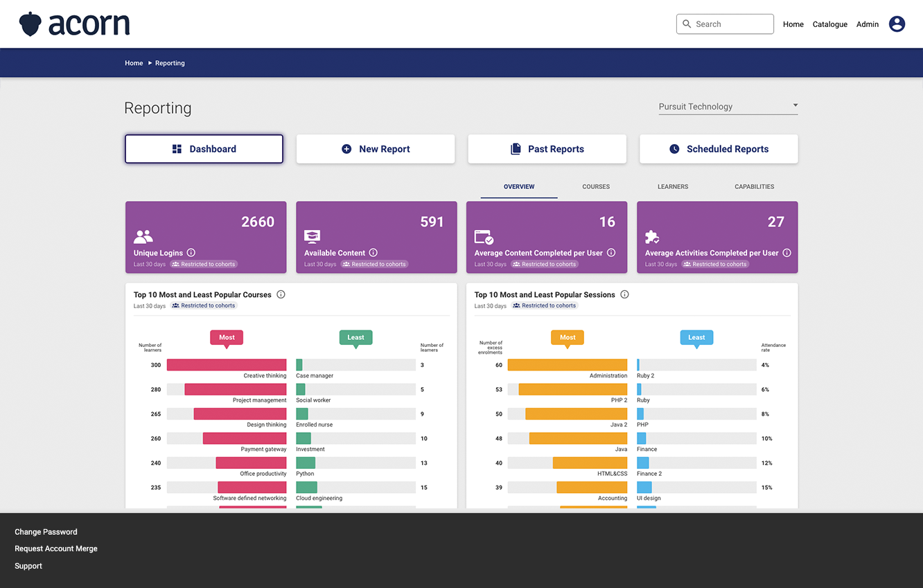
Task: Show info for Available Content
Action: (373, 253)
